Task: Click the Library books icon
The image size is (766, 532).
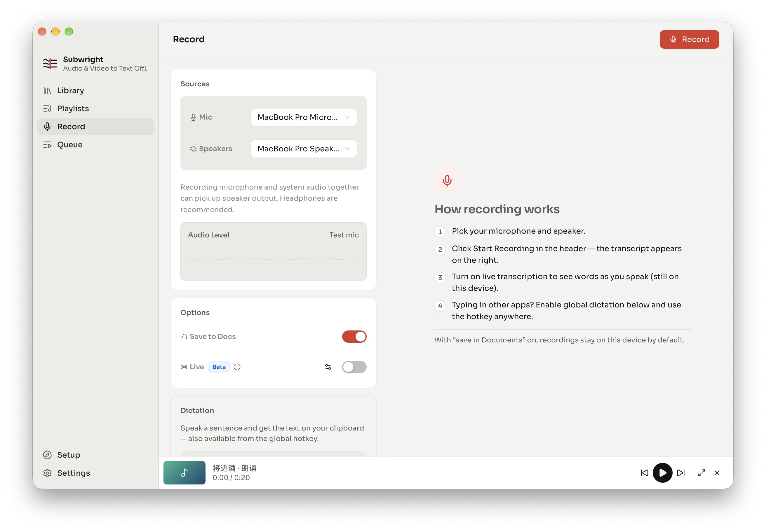Action: pyautogui.click(x=47, y=90)
